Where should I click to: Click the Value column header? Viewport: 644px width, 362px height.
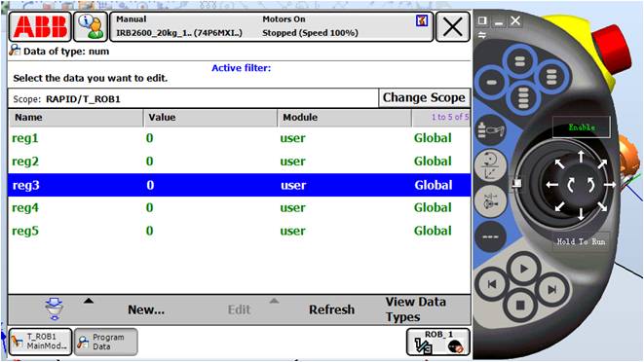tap(210, 118)
